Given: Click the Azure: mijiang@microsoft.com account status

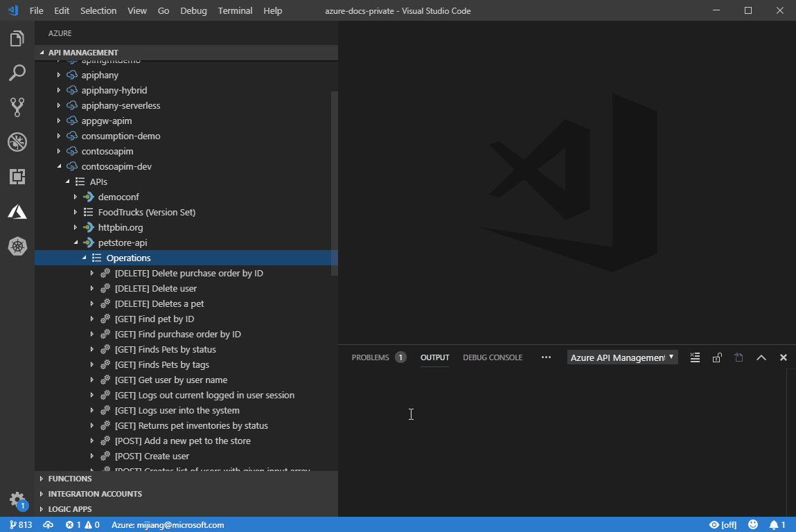Looking at the screenshot, I should (x=168, y=525).
